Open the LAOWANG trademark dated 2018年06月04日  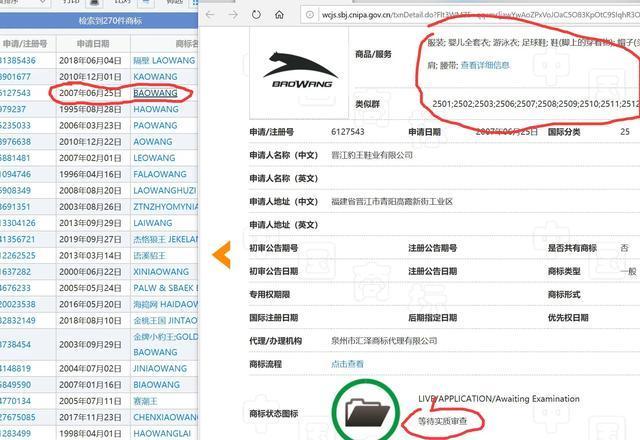(x=164, y=60)
